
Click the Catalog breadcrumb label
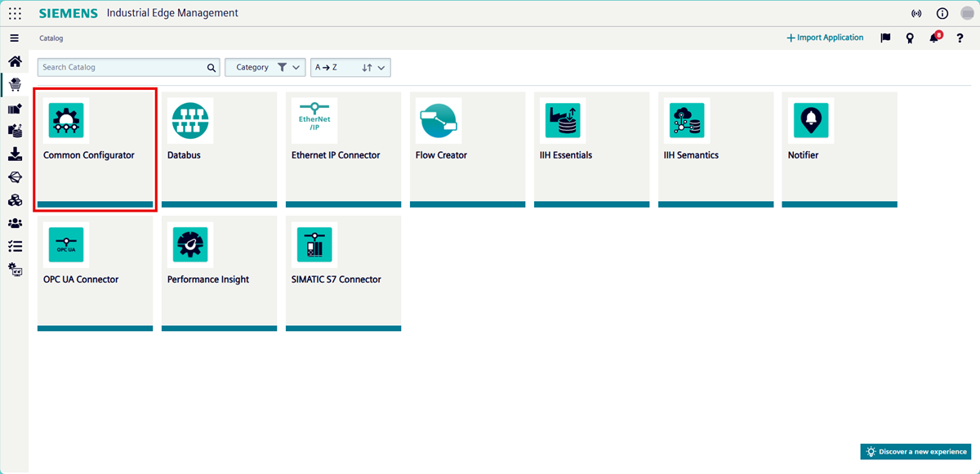(x=51, y=38)
